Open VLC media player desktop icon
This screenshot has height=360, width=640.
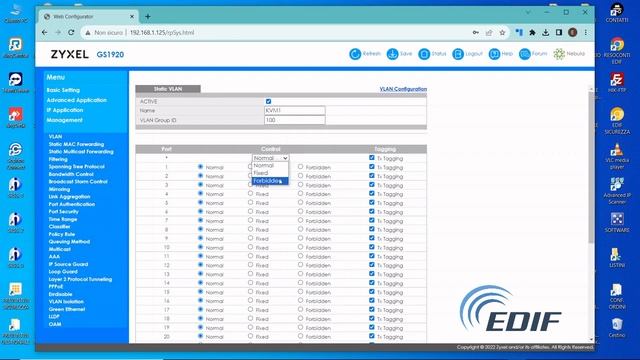(617, 156)
